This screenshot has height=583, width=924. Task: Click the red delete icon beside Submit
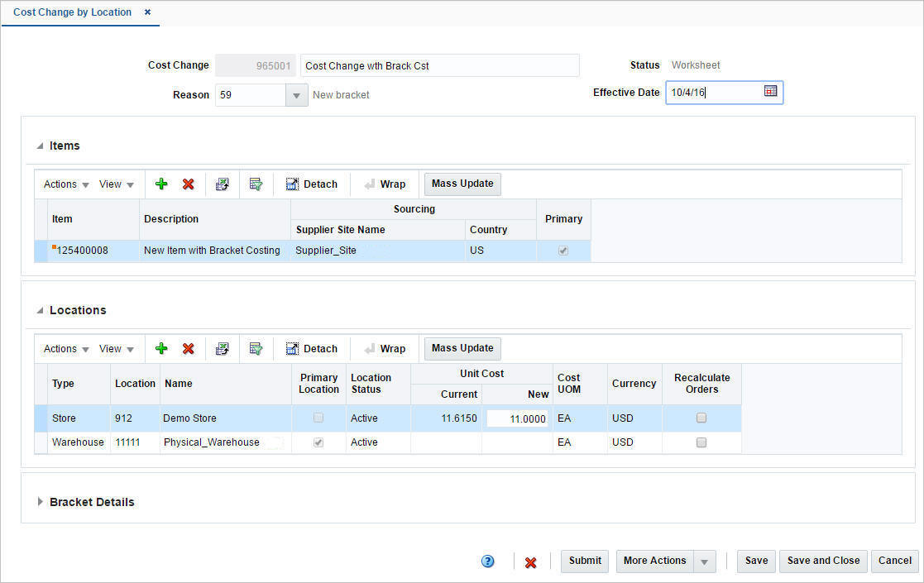(x=530, y=561)
